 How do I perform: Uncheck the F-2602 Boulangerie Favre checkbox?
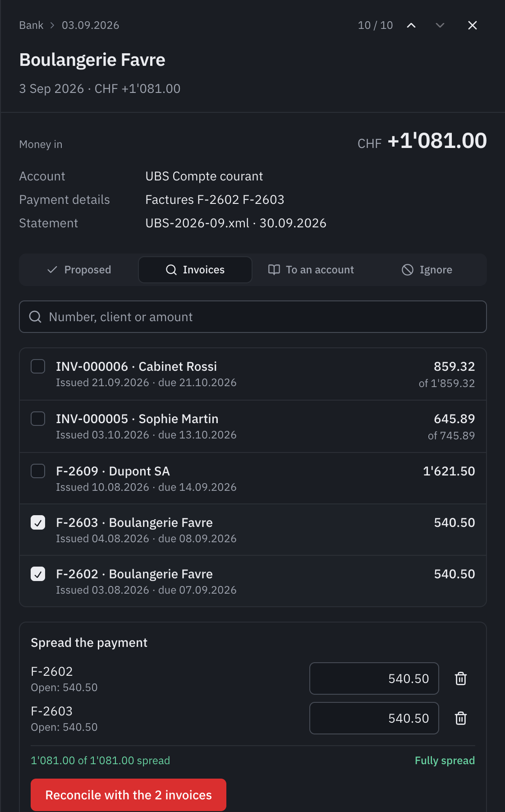pos(38,574)
